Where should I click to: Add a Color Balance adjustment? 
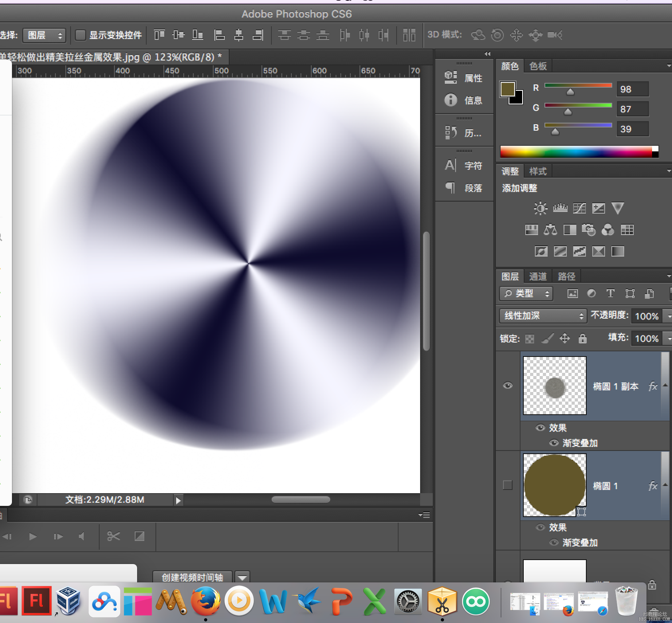click(x=550, y=229)
